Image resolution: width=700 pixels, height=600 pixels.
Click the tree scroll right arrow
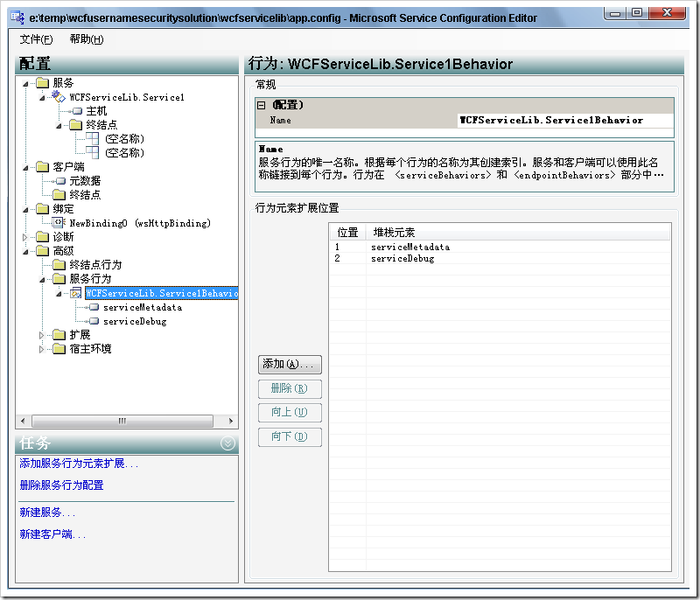[230, 421]
